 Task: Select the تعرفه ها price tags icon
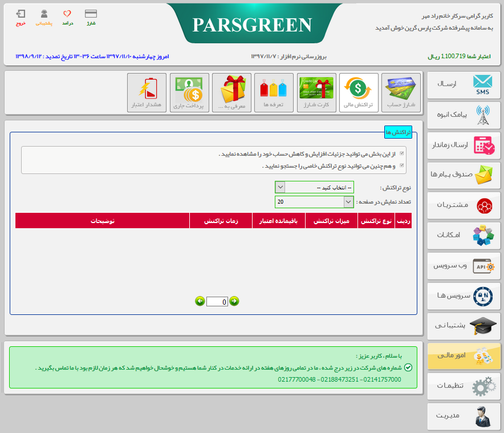click(274, 92)
